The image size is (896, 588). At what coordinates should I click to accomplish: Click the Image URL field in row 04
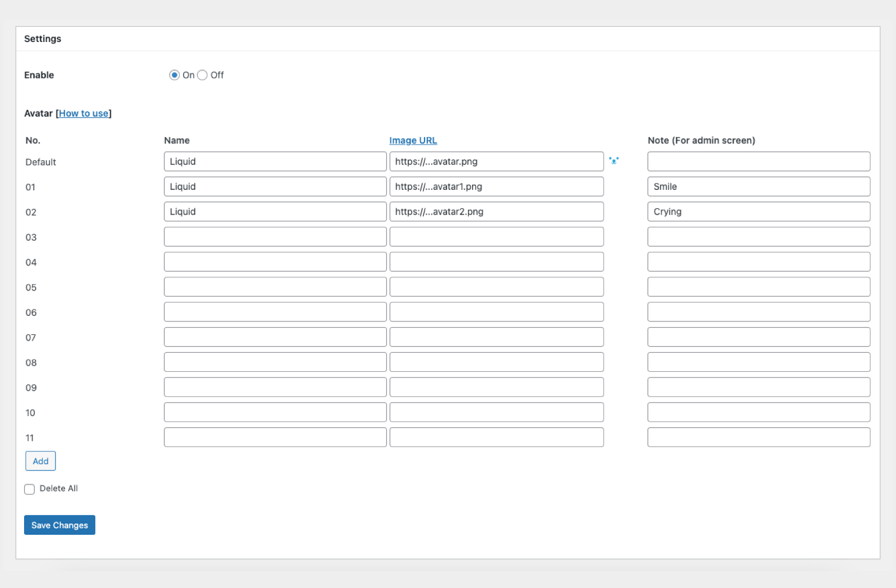[x=497, y=262]
